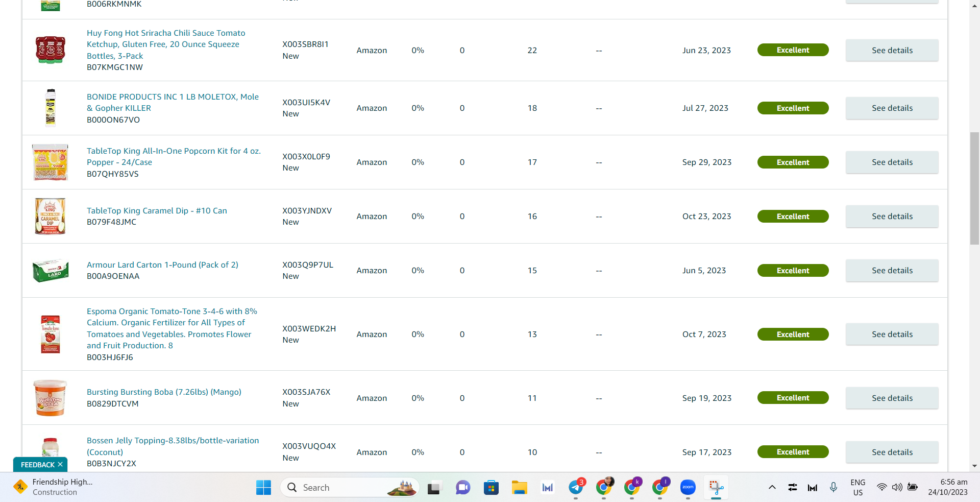Show hidden system tray icons
Viewport: 980px width, 502px height.
(772, 487)
